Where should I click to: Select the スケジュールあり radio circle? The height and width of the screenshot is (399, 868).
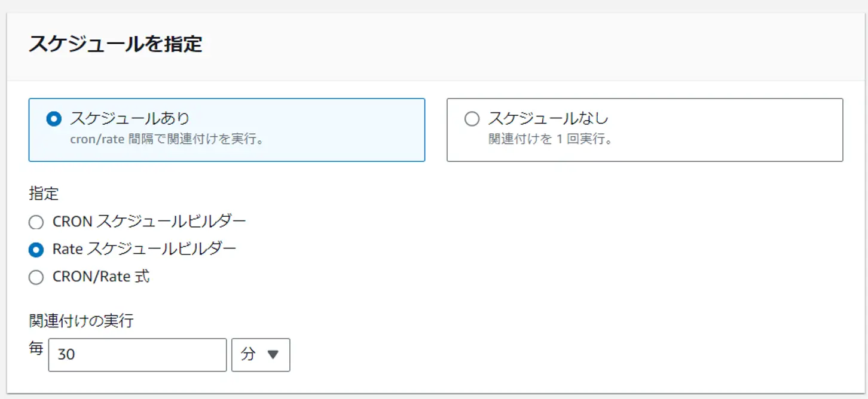(54, 119)
